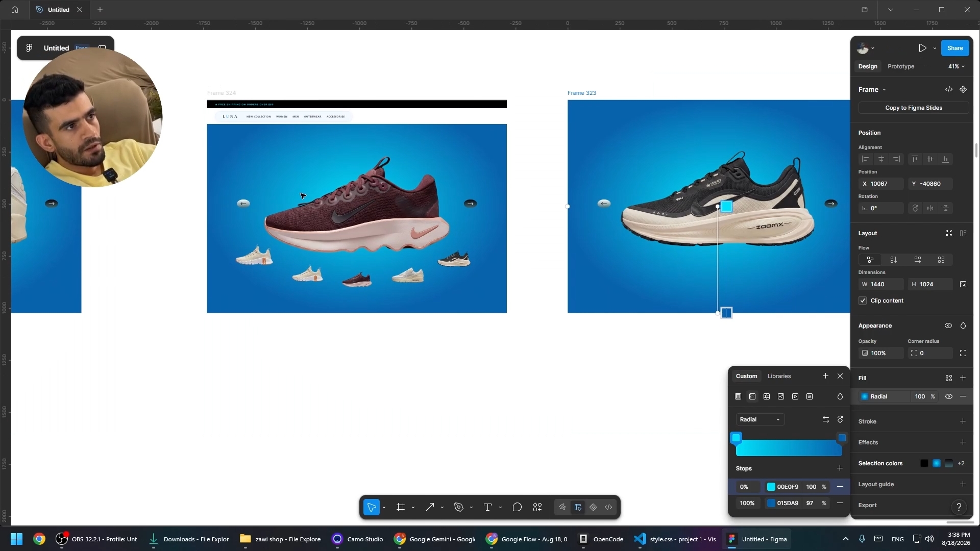Viewport: 980px width, 551px height.
Task: Select horizontal flow layout
Action: pyautogui.click(x=918, y=260)
